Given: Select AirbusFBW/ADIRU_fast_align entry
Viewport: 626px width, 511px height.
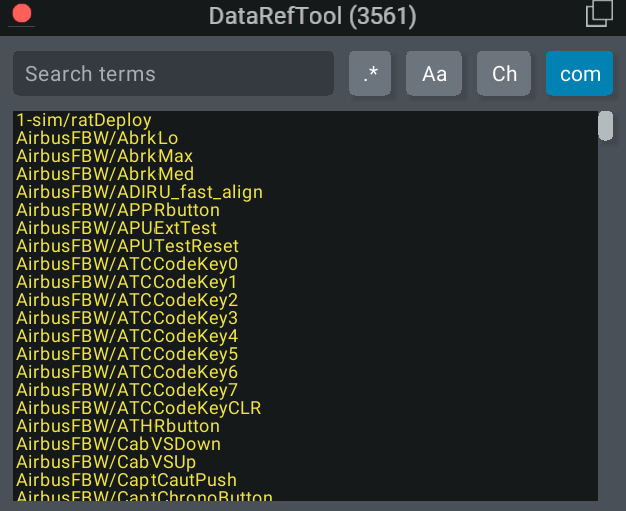Looking at the screenshot, I should 139,192.
